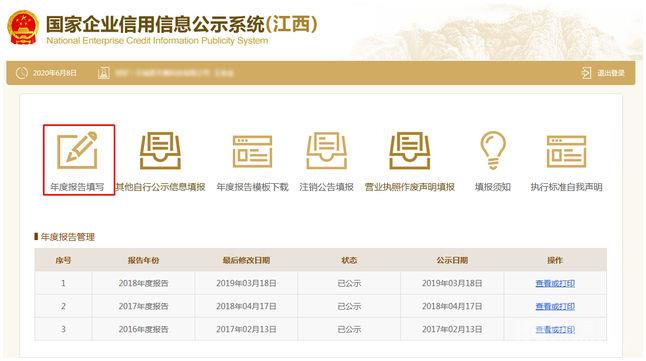
Task: Click the national emblem logo
Action: (23, 27)
